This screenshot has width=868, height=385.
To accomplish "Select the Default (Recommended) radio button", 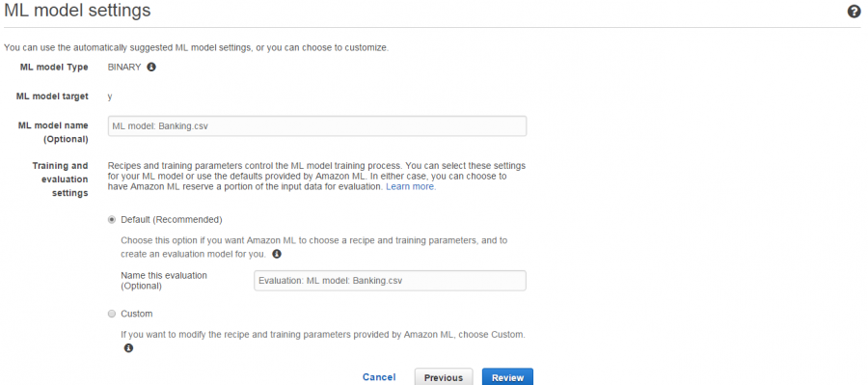I will click(112, 220).
